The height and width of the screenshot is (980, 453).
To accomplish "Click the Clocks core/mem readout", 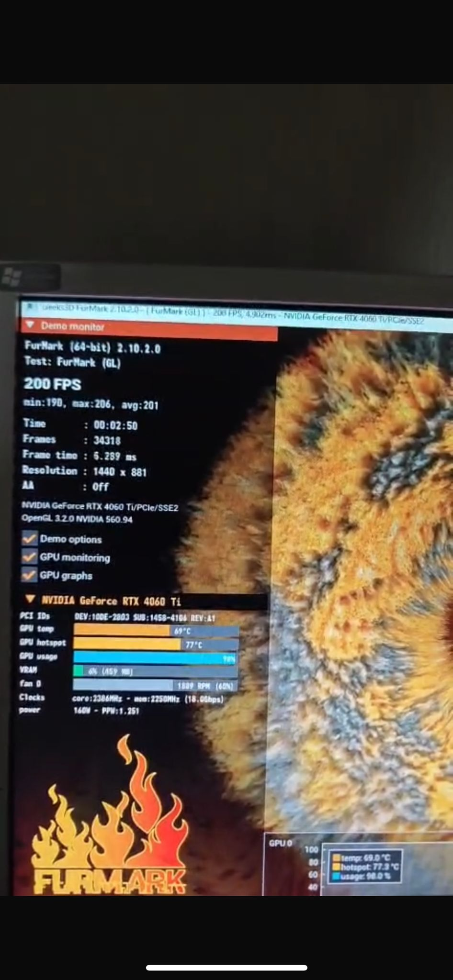I will click(147, 699).
